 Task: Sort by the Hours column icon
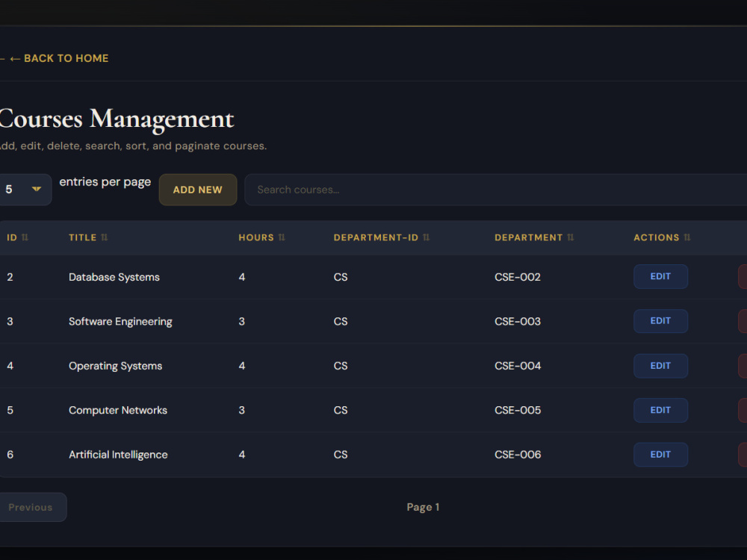coord(282,237)
